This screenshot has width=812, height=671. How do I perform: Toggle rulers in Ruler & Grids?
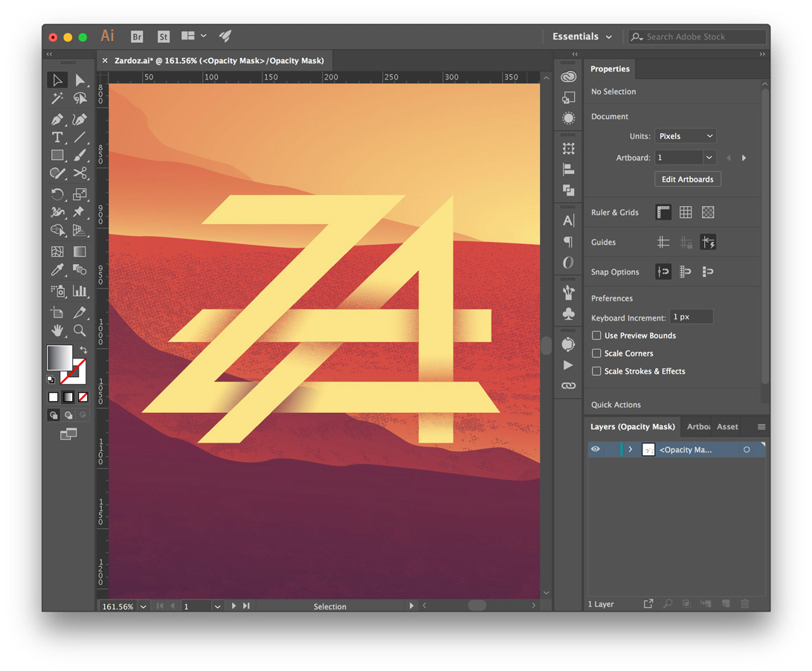click(x=663, y=213)
